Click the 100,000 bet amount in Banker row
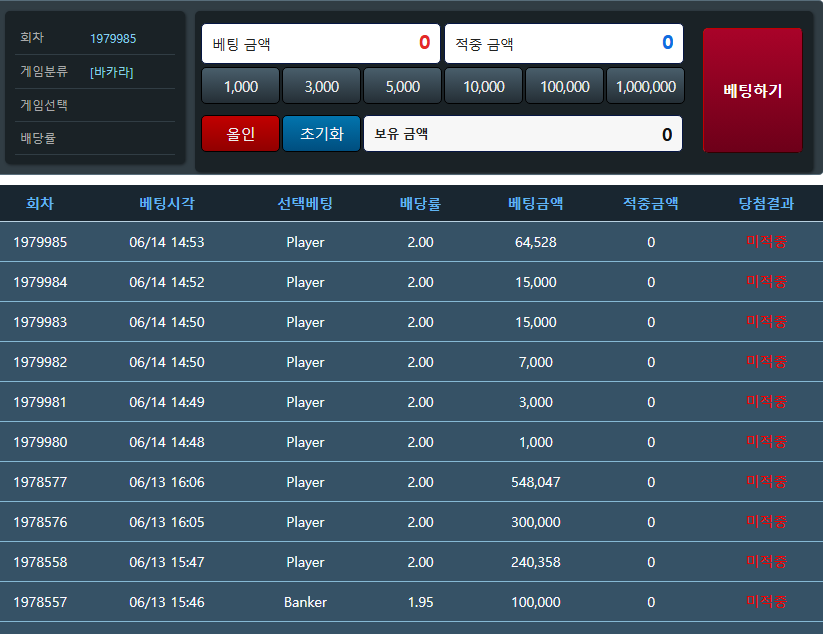Viewport: 823px width, 634px height. pyautogui.click(x=535, y=602)
